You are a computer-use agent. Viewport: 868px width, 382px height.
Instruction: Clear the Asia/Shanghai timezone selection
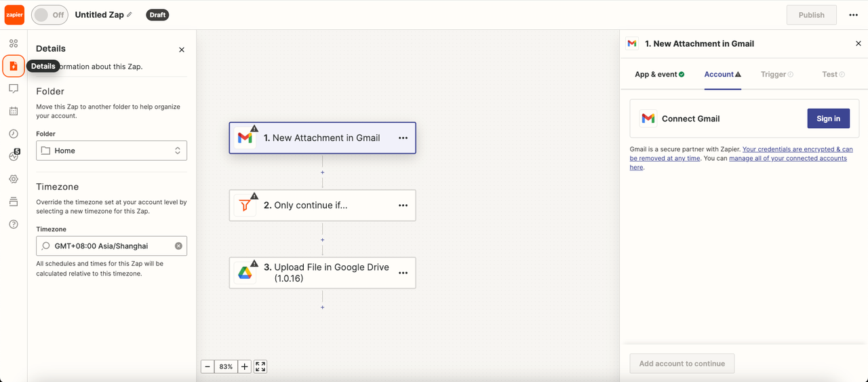[x=178, y=246]
